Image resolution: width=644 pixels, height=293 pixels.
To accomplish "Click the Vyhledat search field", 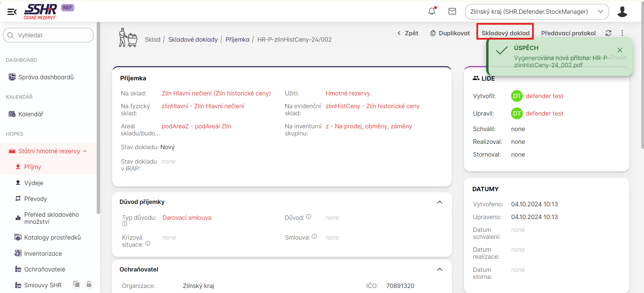I will (48, 35).
